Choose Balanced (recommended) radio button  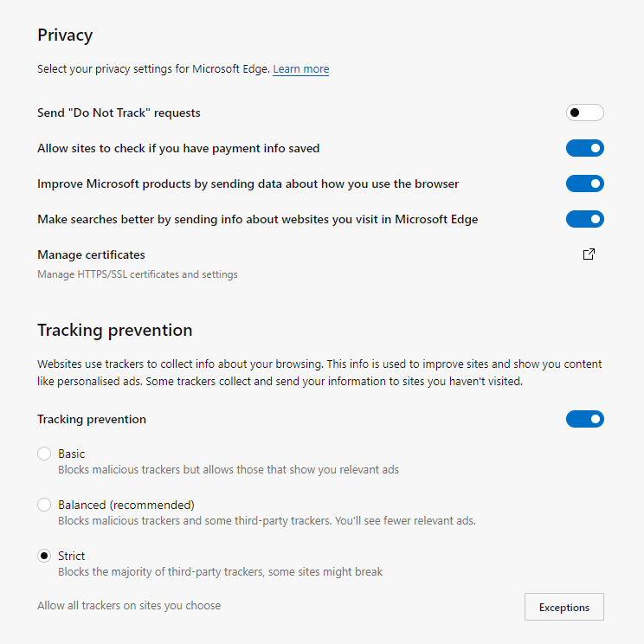(x=44, y=505)
